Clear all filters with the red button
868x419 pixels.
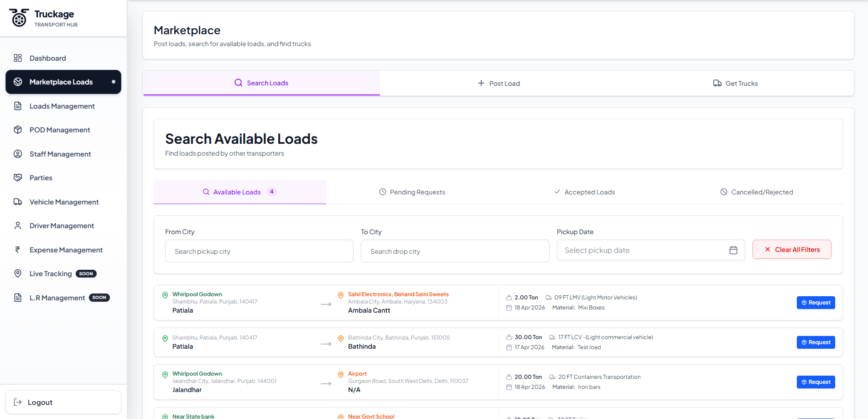coord(792,250)
